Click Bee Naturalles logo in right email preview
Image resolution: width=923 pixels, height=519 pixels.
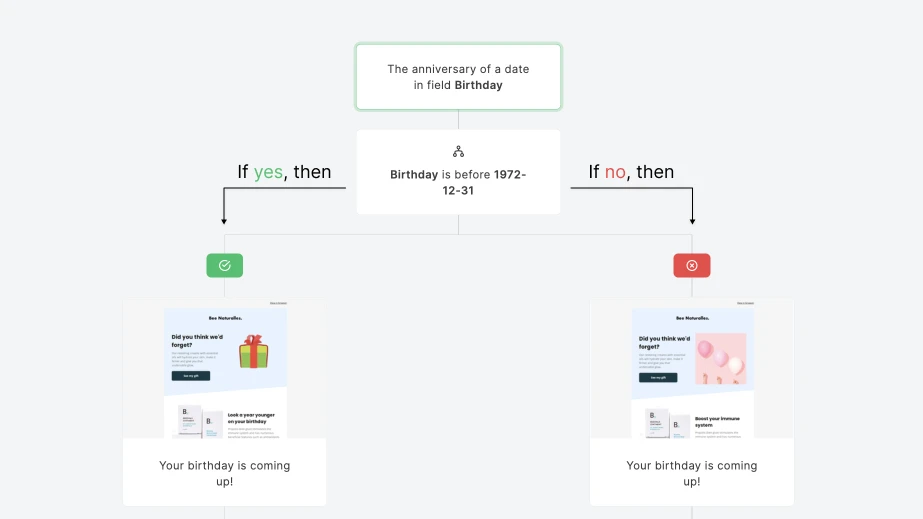pyautogui.click(x=692, y=318)
